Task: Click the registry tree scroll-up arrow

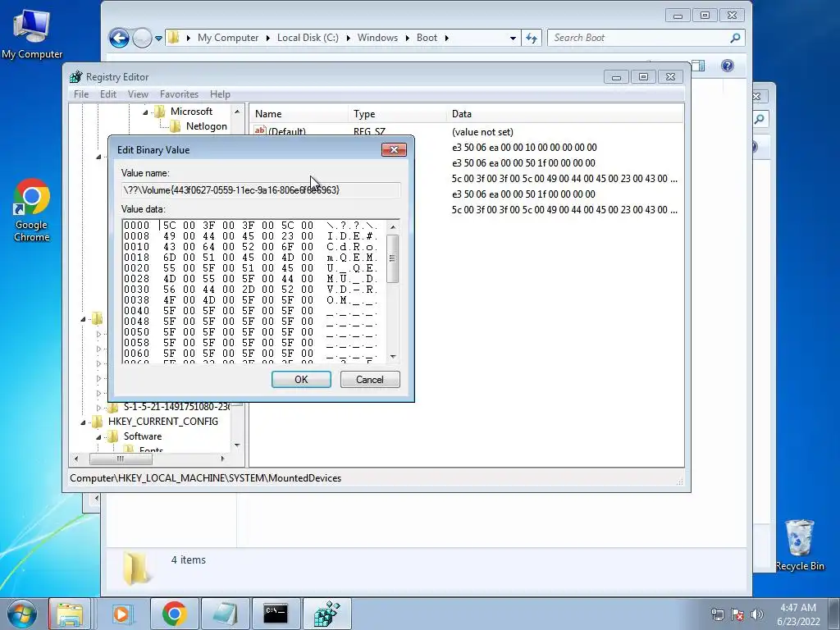Action: coord(237,112)
